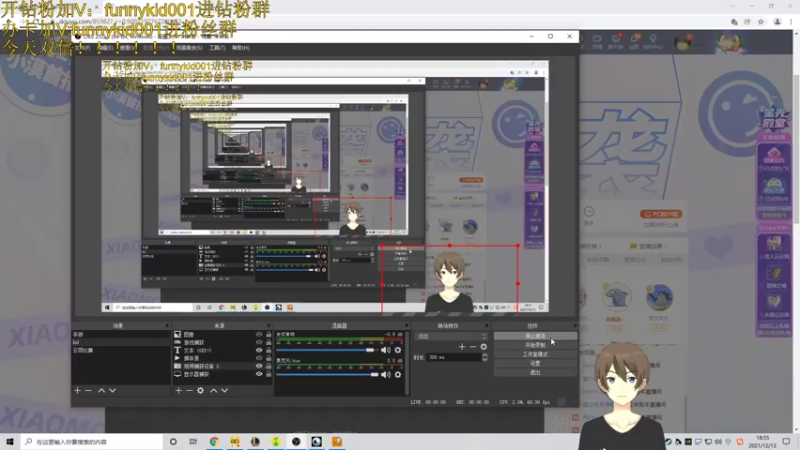
Task: Click the mixer panel vertical scrollbar
Action: [407, 362]
